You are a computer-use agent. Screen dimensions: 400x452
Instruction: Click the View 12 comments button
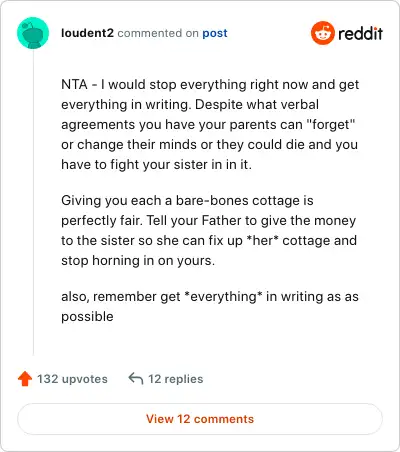click(200, 419)
